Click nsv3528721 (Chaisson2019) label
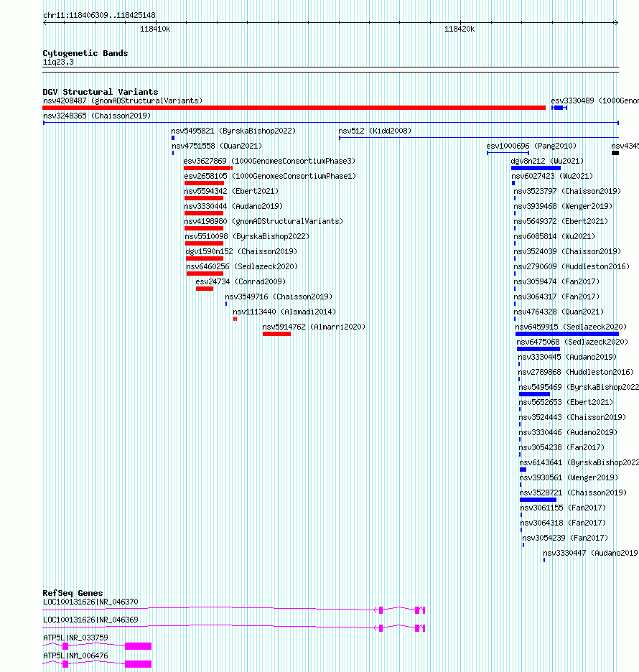This screenshot has width=639, height=672. [x=573, y=493]
